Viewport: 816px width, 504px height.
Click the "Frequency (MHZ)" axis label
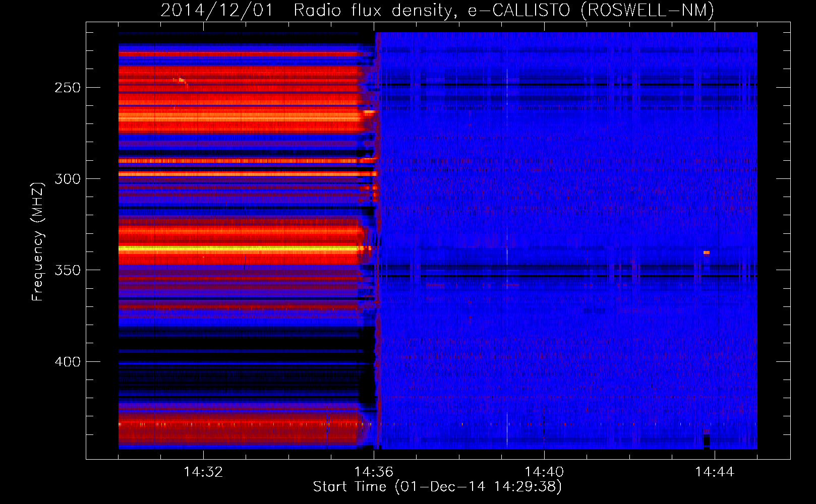pyautogui.click(x=38, y=242)
